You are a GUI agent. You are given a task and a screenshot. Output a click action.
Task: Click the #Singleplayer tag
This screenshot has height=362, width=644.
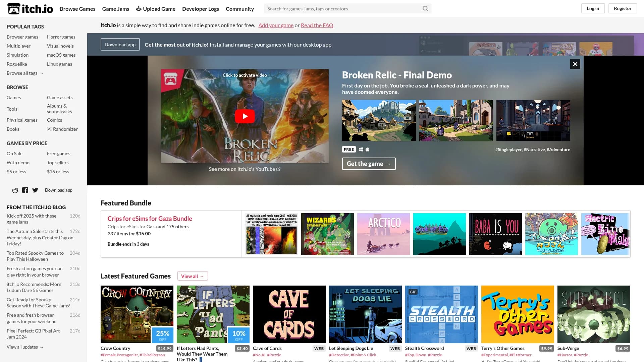[508, 149]
